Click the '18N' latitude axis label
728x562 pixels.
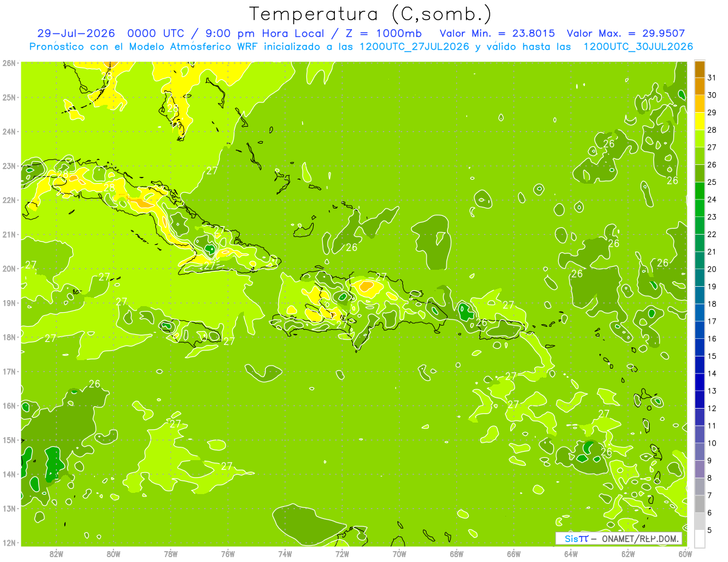pos(8,337)
